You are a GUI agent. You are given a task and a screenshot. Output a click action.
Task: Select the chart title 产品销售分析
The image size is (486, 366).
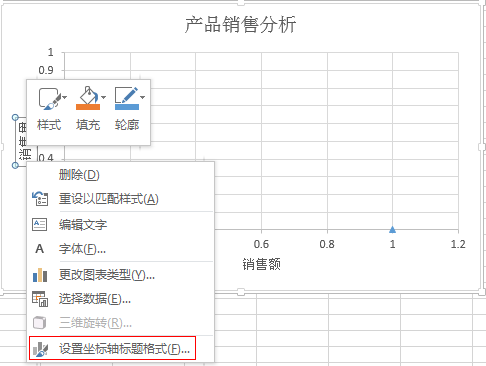click(240, 25)
